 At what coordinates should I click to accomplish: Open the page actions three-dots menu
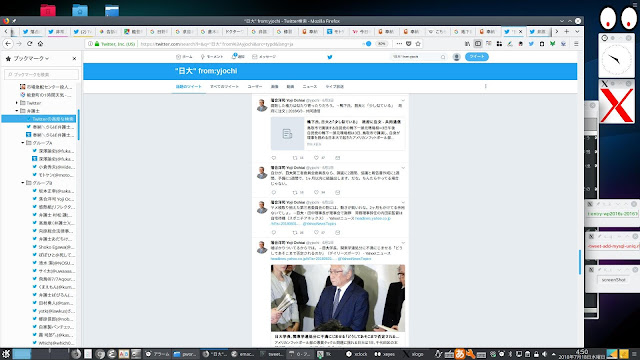(399, 44)
